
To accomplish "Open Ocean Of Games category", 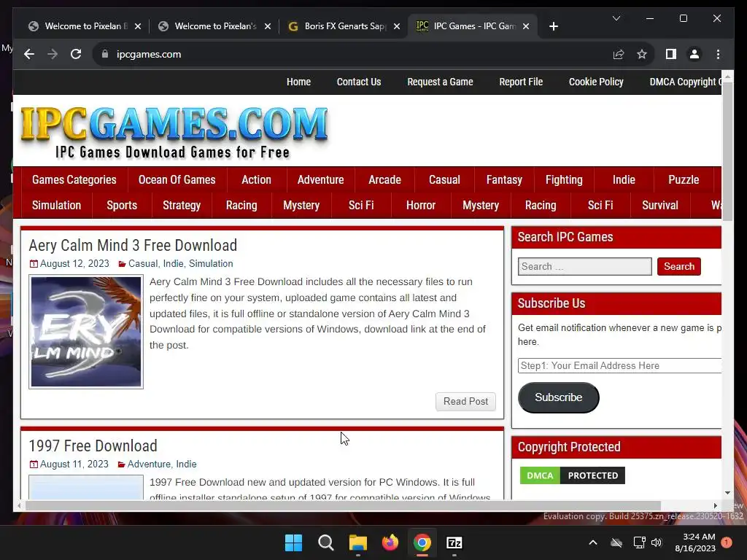I will click(177, 179).
